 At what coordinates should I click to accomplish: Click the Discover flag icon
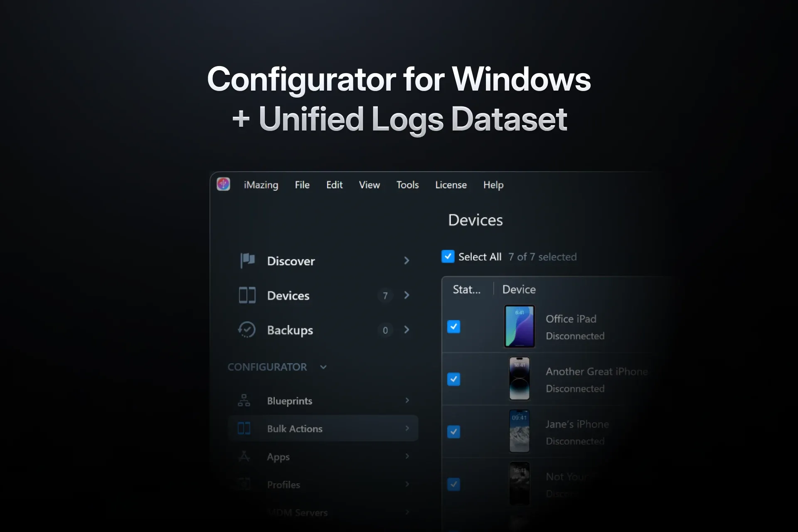[247, 261]
